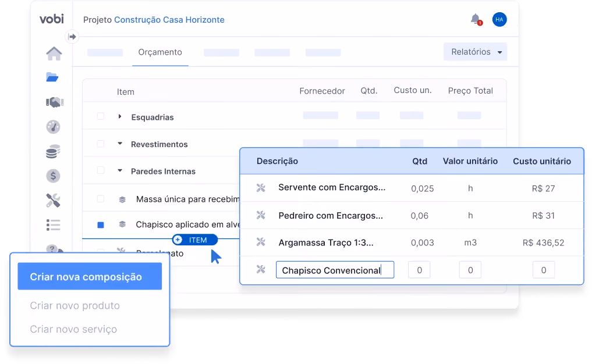Click the R$ 27 cost value
This screenshot has width=592, height=364.
[543, 188]
